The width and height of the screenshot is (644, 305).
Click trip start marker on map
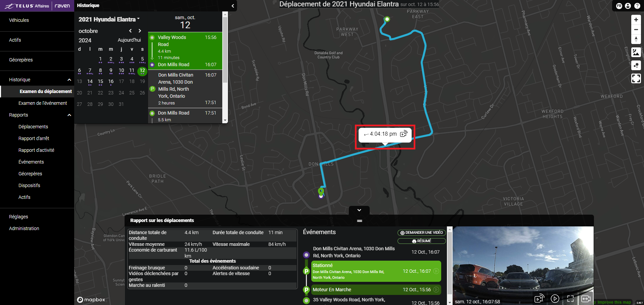pyautogui.click(x=387, y=19)
